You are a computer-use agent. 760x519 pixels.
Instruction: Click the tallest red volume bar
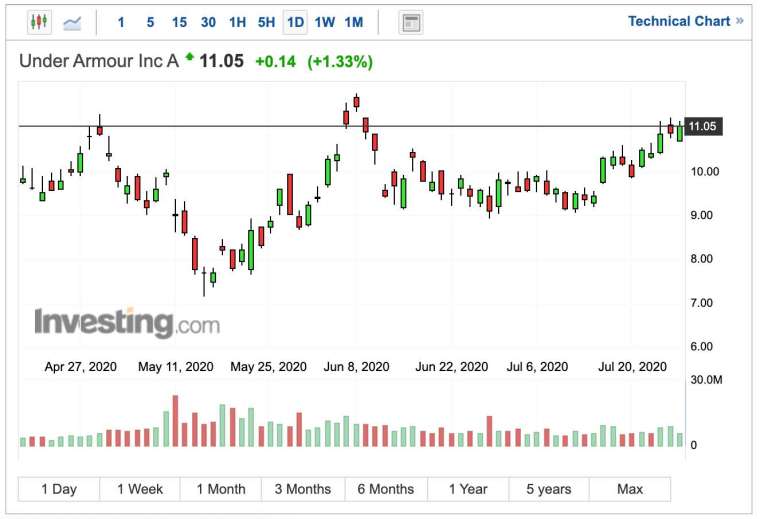175,421
